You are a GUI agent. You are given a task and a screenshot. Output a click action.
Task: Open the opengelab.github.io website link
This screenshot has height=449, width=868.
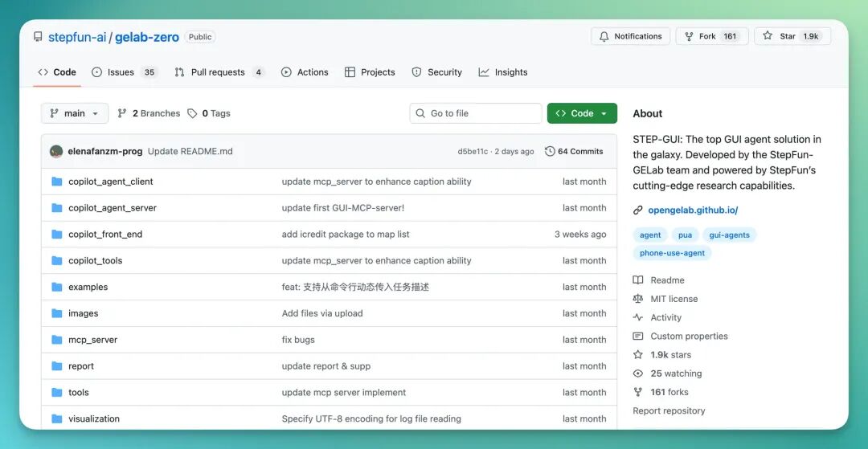tap(693, 210)
